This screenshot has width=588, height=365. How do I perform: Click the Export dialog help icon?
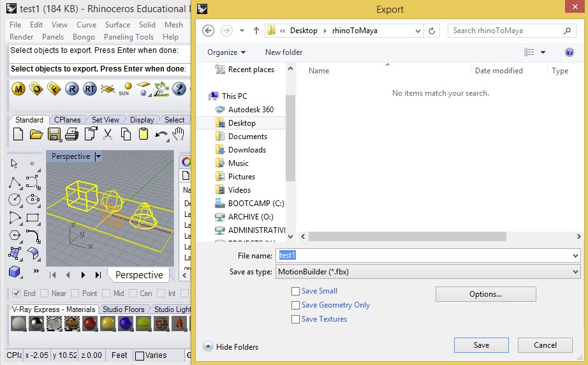[570, 52]
